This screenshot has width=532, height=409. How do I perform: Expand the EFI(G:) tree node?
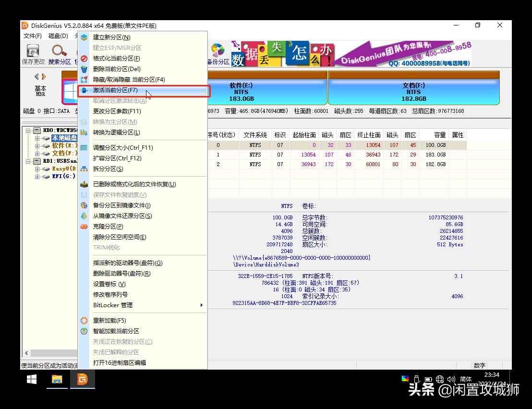pyautogui.click(x=36, y=176)
